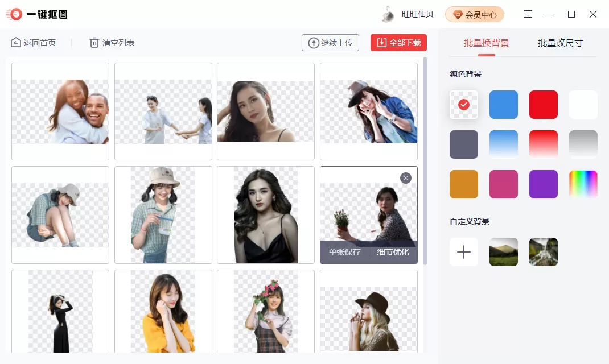Screen dimensions: 609x364
Task: Add a custom background with plus icon
Action: point(464,252)
